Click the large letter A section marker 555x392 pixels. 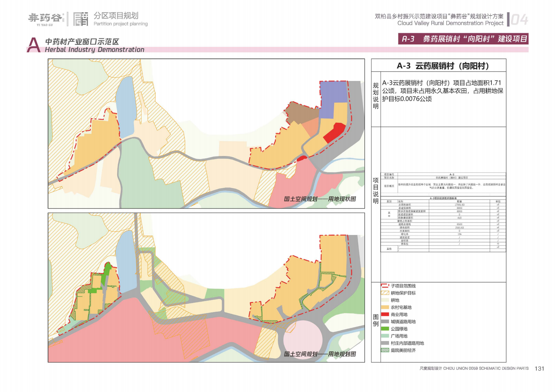point(34,45)
